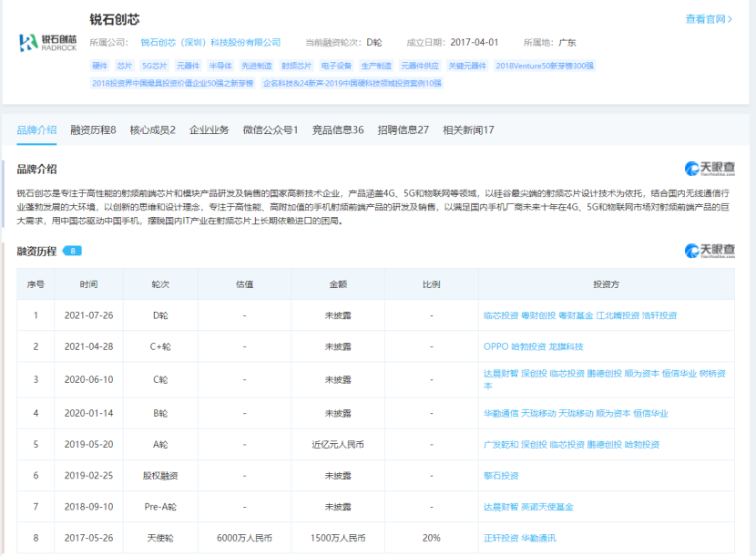
Task: Open 锐石创芯（深圳）科技股份有限公司 company link
Action: [x=210, y=43]
